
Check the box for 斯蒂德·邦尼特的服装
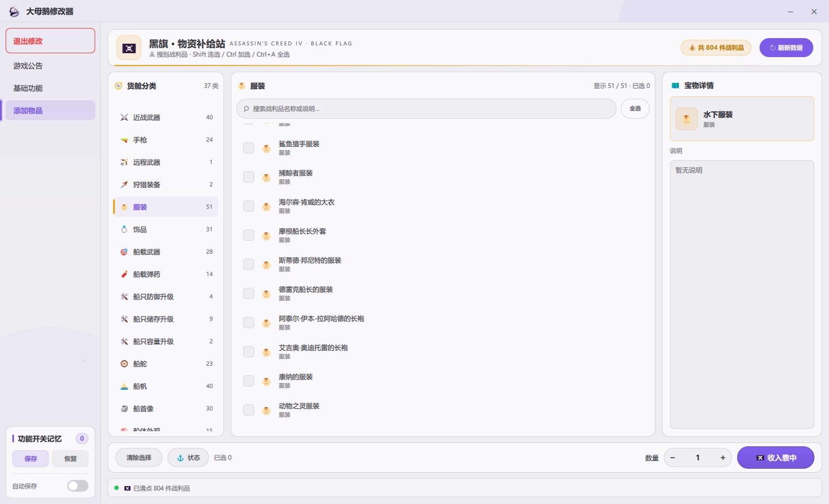[249, 264]
